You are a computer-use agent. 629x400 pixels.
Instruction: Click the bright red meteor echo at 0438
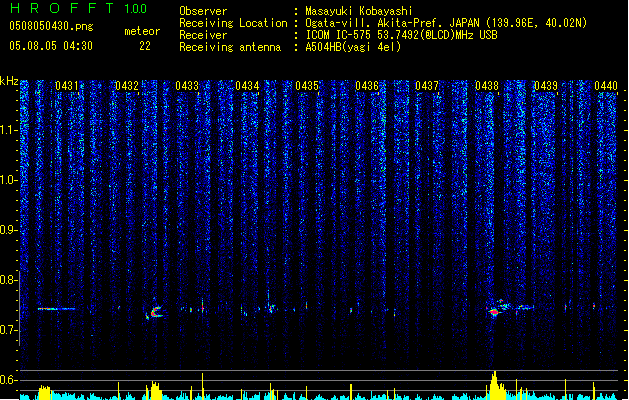[494, 312]
